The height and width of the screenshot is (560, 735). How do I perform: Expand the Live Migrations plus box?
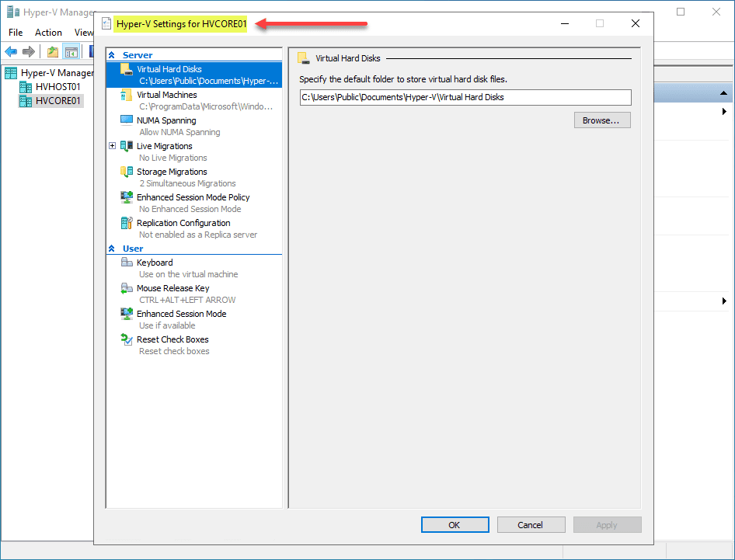112,146
